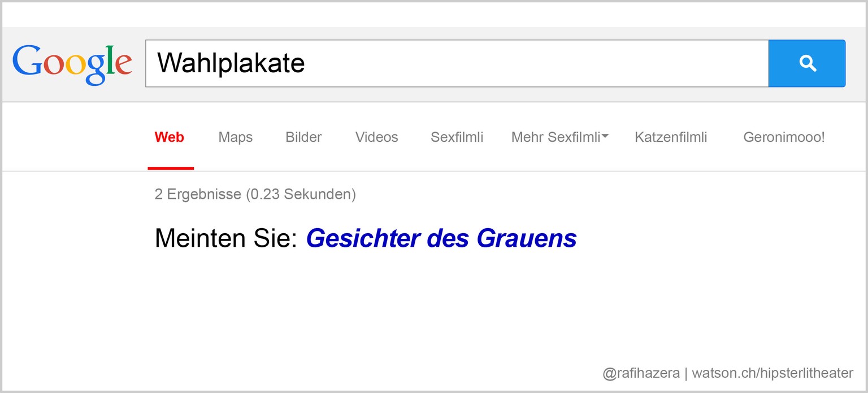
Task: Switch to the Maps tab
Action: click(236, 138)
